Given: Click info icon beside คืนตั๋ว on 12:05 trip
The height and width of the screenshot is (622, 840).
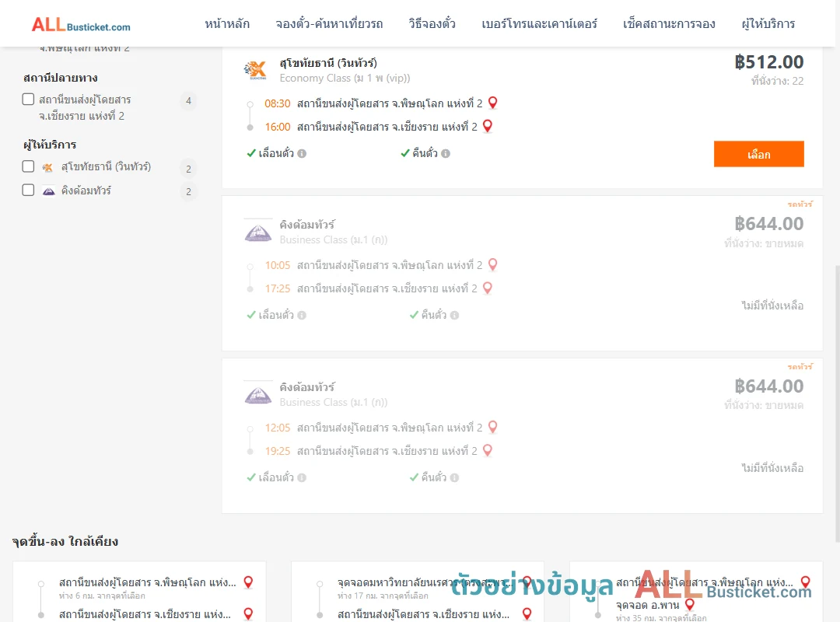Looking at the screenshot, I should click(455, 477).
